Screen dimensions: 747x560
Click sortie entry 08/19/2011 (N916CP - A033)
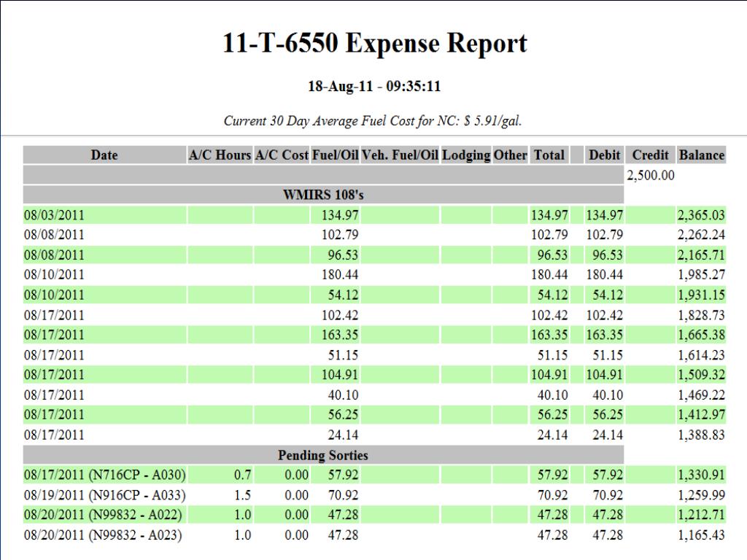[104, 495]
